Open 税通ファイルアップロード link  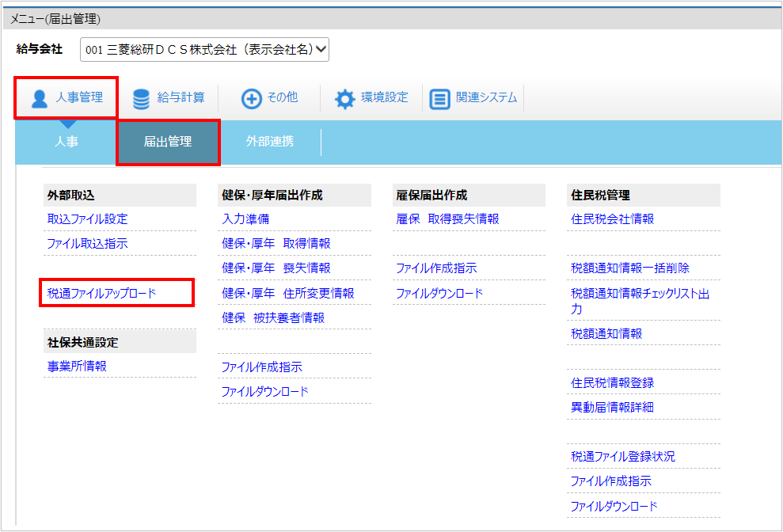pyautogui.click(x=102, y=293)
